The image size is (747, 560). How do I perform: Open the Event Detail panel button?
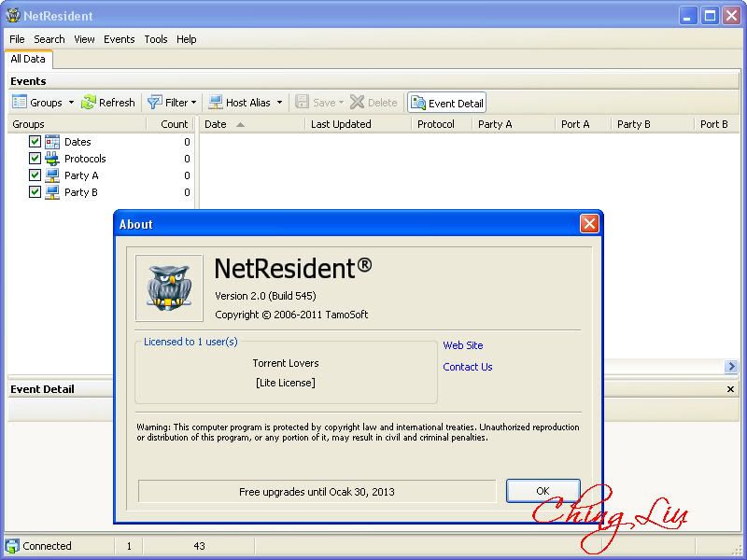pos(446,103)
